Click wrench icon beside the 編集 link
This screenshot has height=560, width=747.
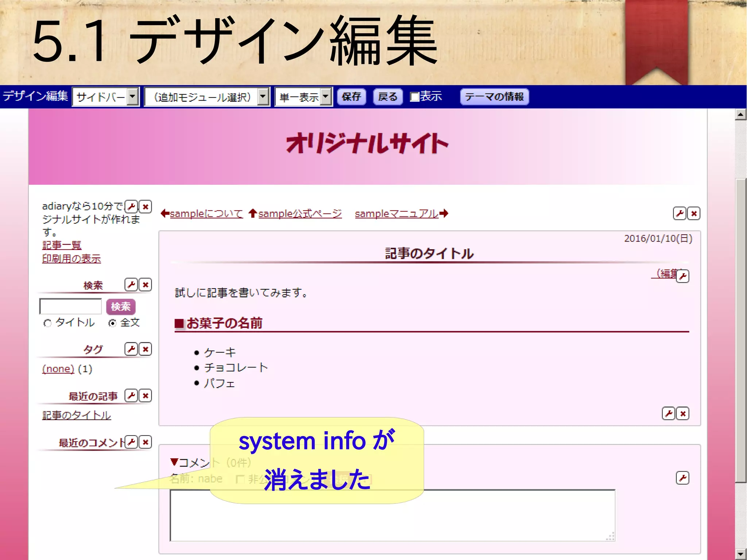(683, 276)
